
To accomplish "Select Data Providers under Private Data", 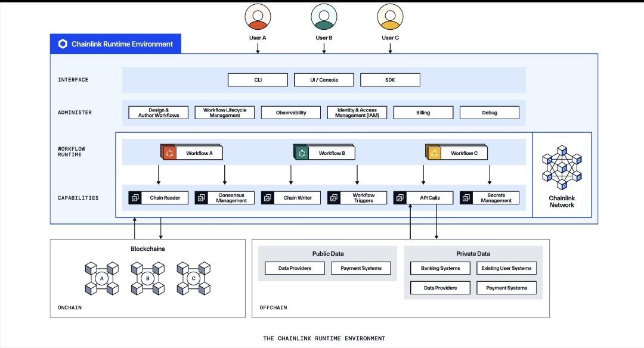I will 440,288.
